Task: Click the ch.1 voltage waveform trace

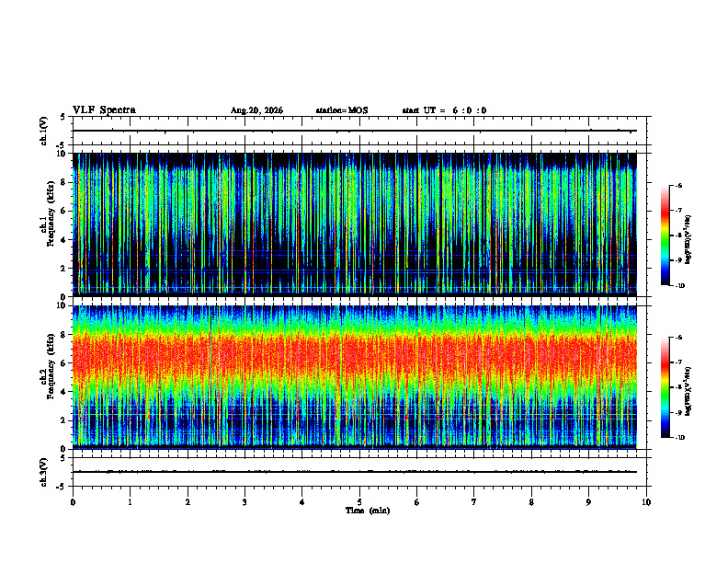Action: tap(355, 131)
